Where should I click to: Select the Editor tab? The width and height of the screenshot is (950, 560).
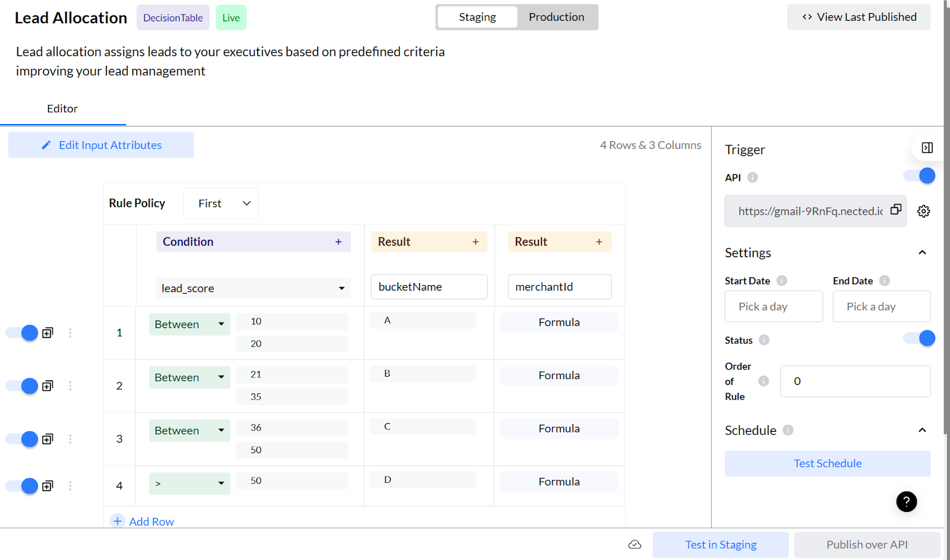click(62, 109)
